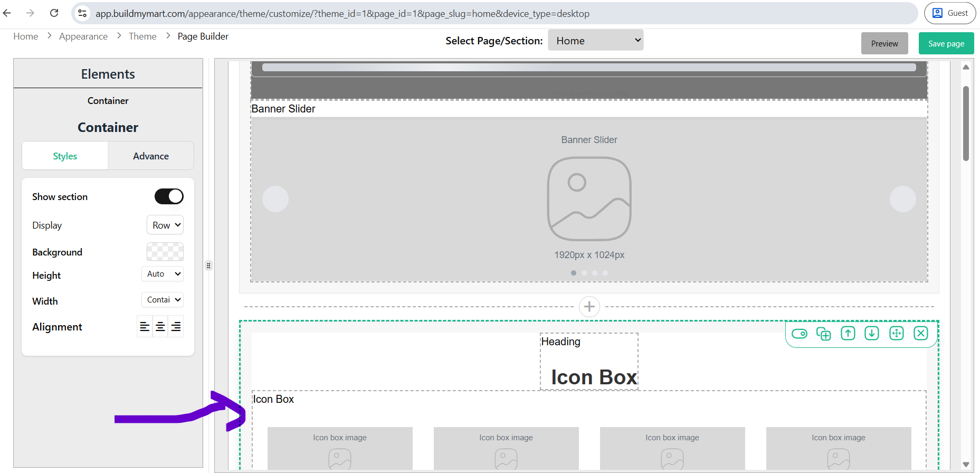The image size is (980, 473).
Task: Delete the selected container
Action: tap(921, 333)
